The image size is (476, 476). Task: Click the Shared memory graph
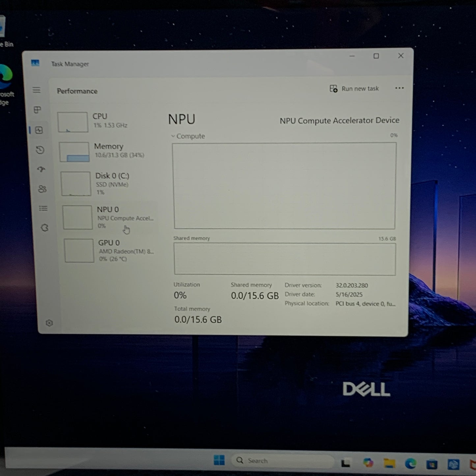pyautogui.click(x=284, y=259)
